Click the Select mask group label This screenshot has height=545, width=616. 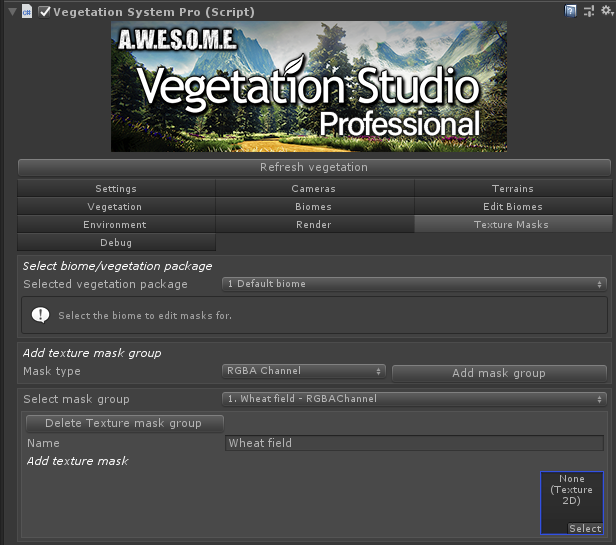click(x=76, y=399)
